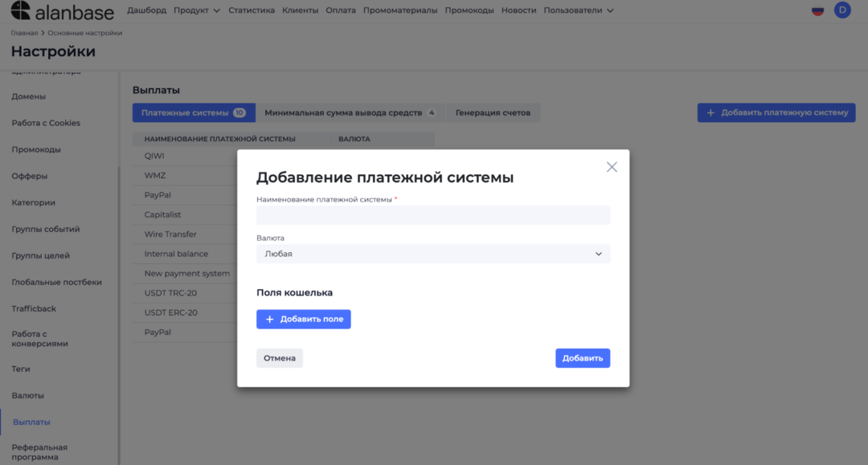Open the Валюта dropdown showing Любая
This screenshot has width=868, height=465.
(x=432, y=253)
